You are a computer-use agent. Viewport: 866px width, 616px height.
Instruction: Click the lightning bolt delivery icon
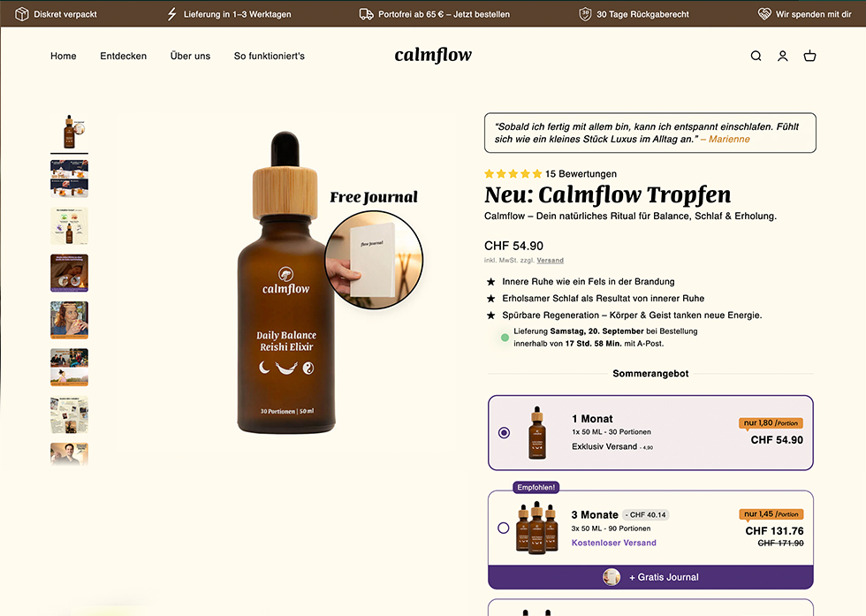tap(172, 14)
